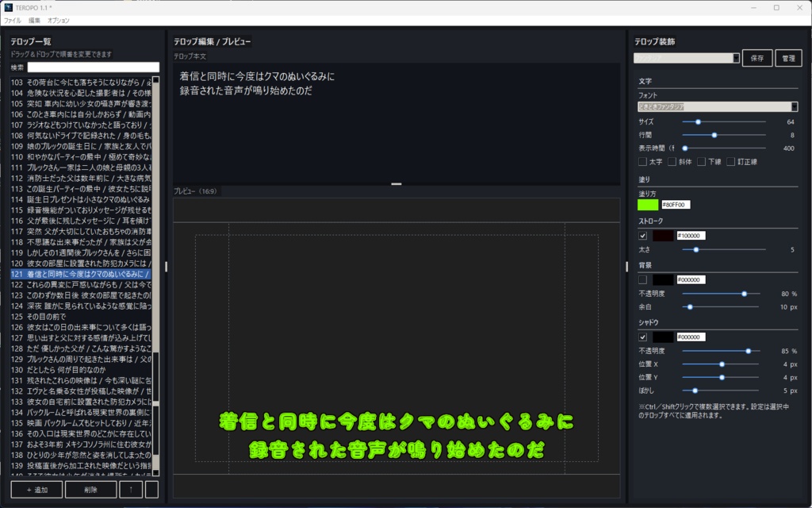
Task: Select row 103 その荷台に今にも落ちそうになりながら
Action: (82, 83)
